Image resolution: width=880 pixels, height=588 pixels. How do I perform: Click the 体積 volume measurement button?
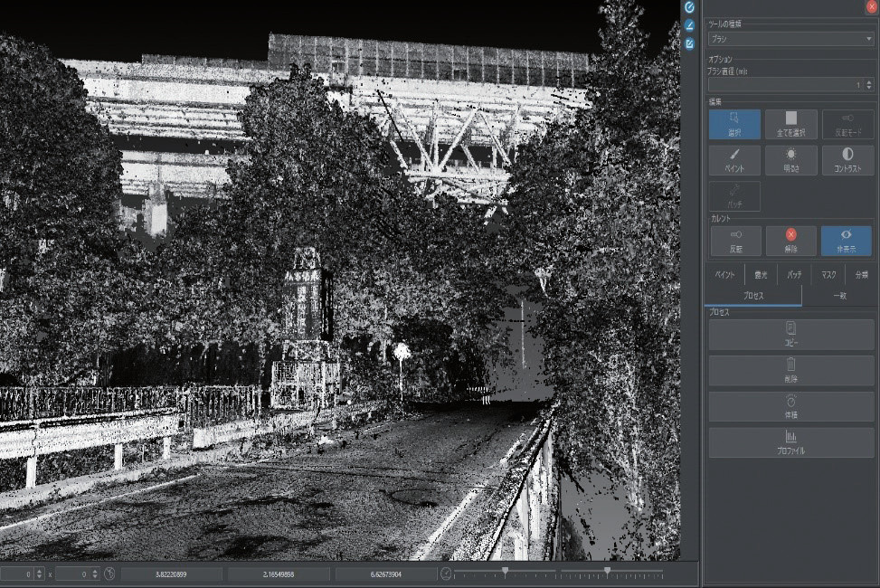tap(790, 406)
